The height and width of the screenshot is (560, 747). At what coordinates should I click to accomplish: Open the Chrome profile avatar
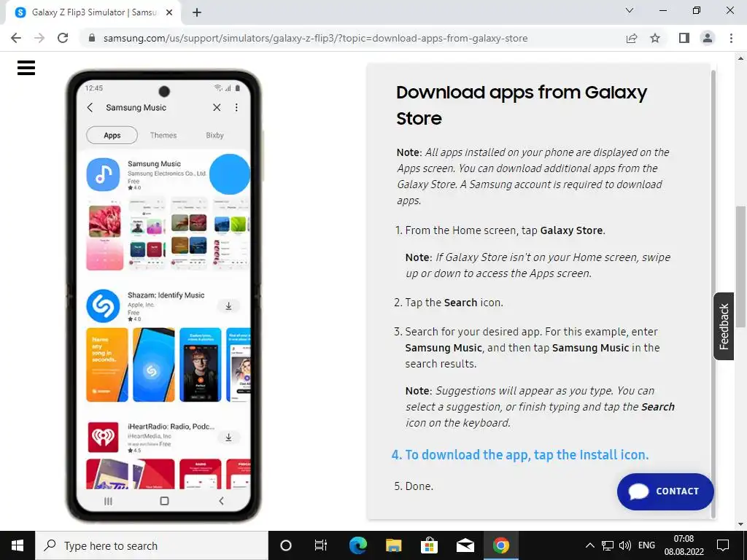708,38
